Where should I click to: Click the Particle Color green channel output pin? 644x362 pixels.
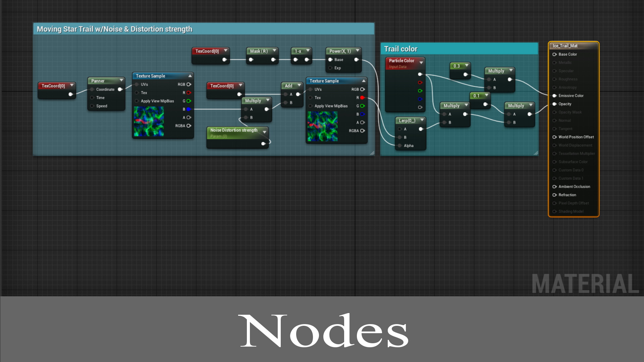coord(420,91)
